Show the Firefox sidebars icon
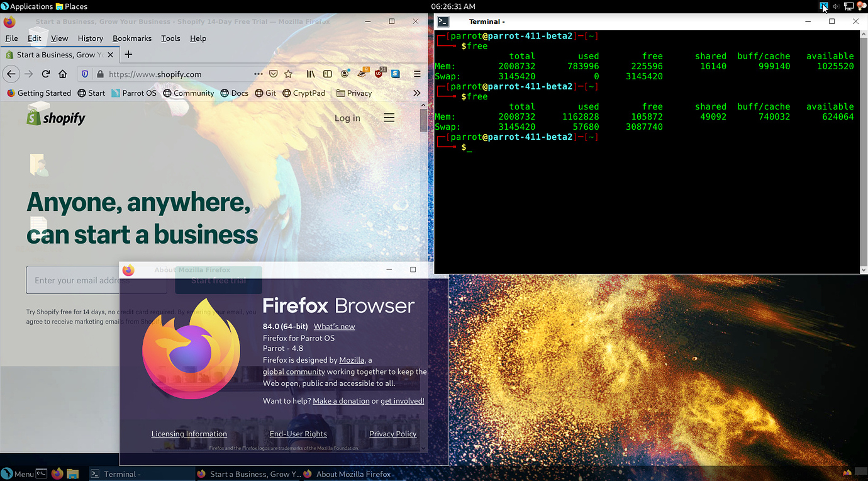This screenshot has width=868, height=481. click(327, 74)
